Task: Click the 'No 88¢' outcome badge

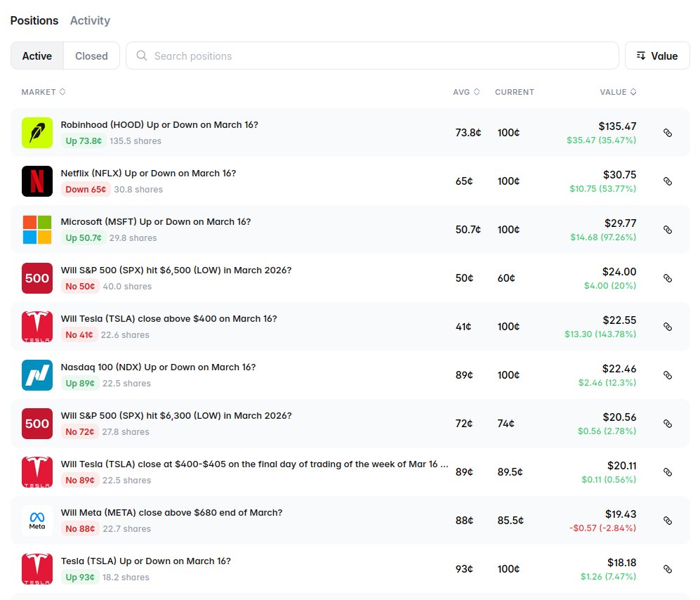Action: coord(80,528)
